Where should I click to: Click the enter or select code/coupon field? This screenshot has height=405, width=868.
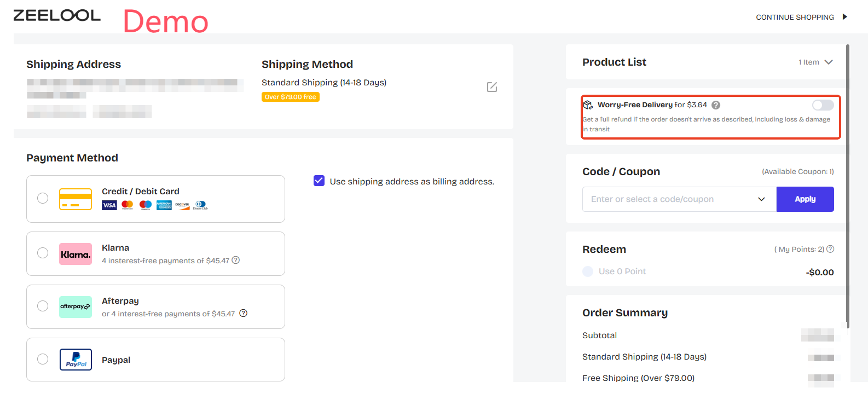point(668,199)
